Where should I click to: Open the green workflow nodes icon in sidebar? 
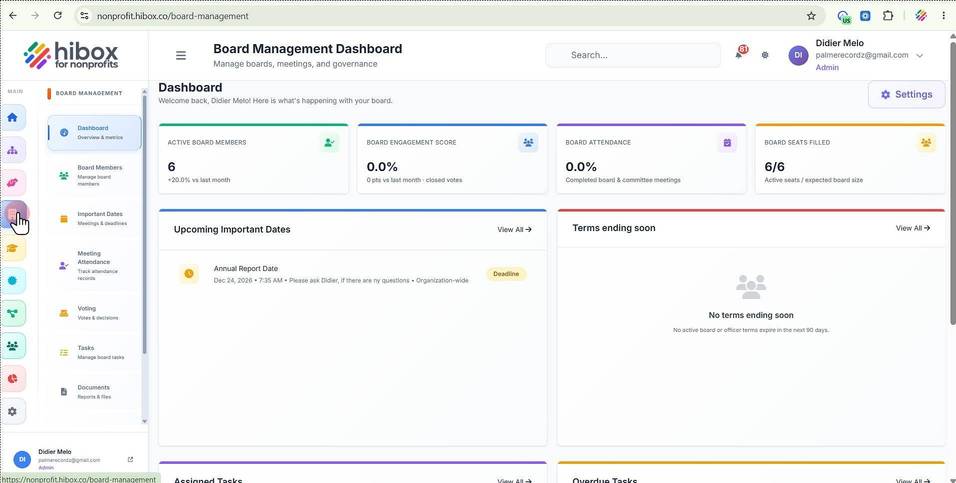pyautogui.click(x=13, y=313)
